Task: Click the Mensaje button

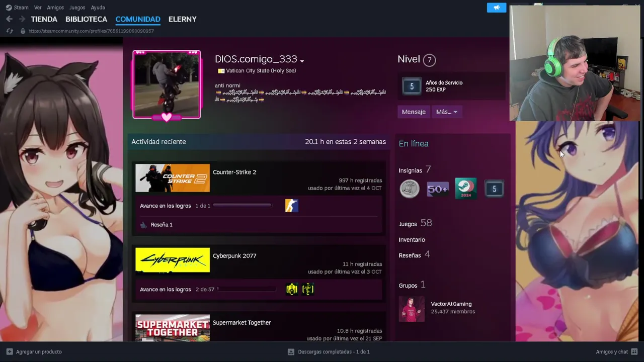Action: click(x=414, y=112)
